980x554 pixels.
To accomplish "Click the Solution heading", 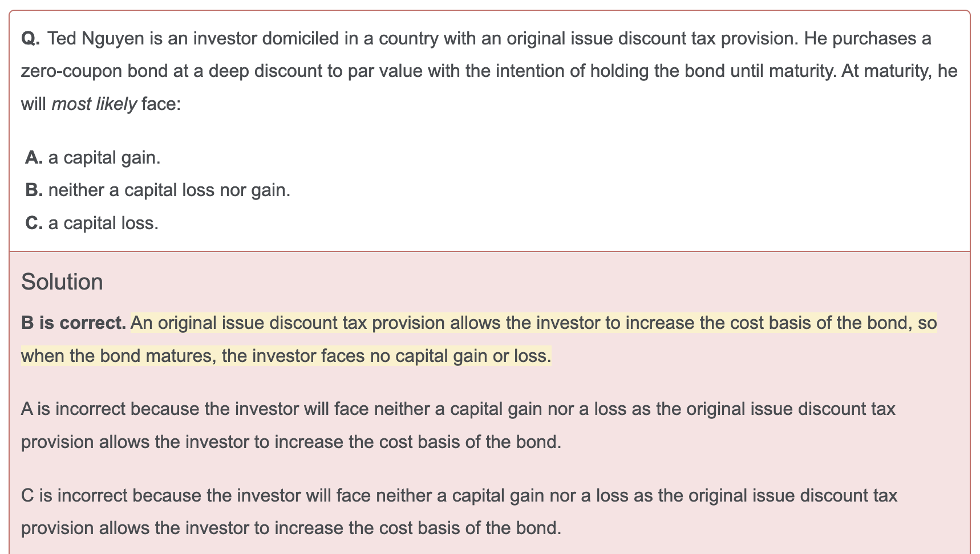I will point(62,282).
